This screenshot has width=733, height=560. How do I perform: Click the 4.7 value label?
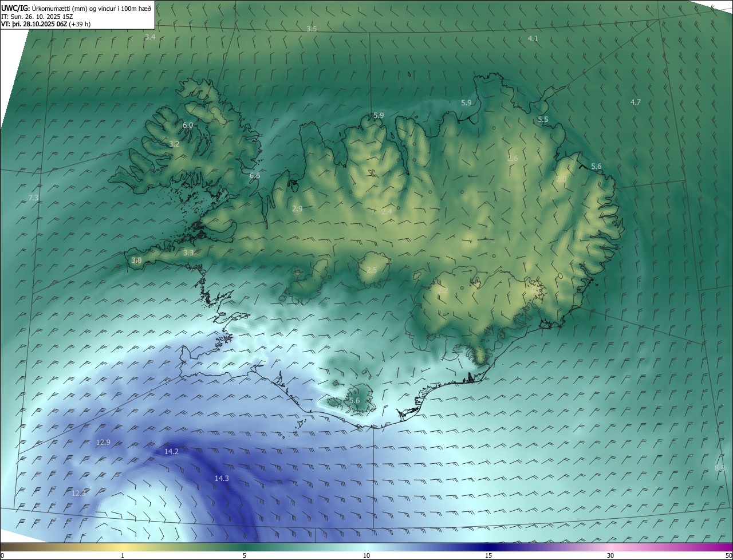(x=636, y=102)
